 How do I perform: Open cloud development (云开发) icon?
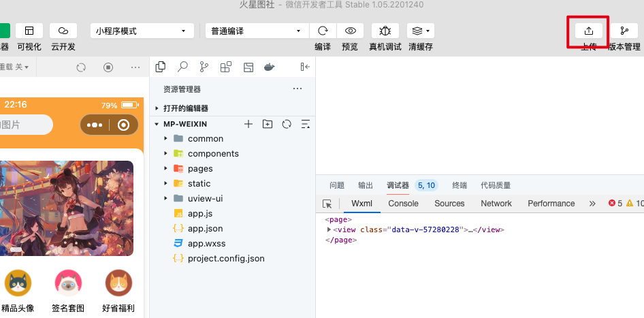[x=63, y=31]
